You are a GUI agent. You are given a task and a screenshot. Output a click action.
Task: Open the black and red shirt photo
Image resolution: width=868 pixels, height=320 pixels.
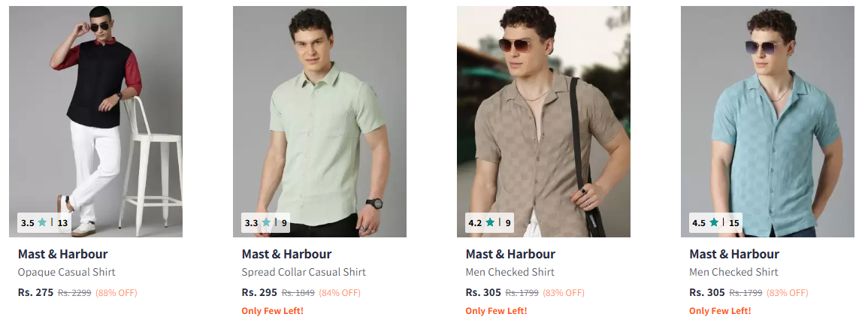pos(95,122)
